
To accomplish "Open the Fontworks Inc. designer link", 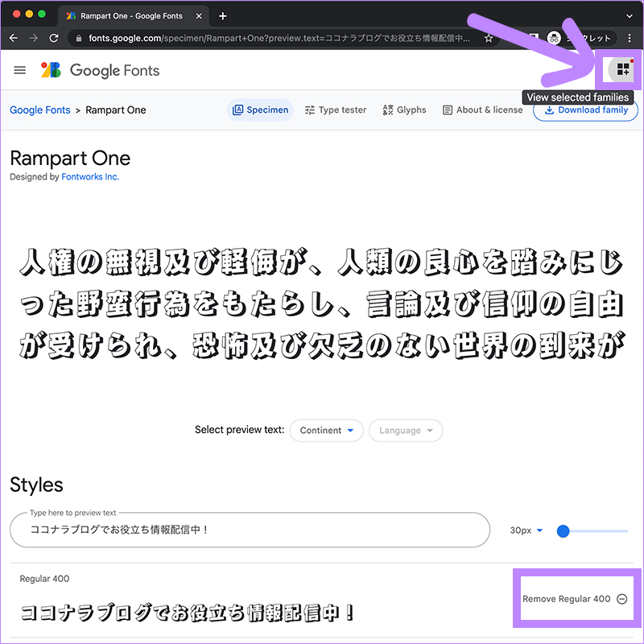I will point(90,176).
